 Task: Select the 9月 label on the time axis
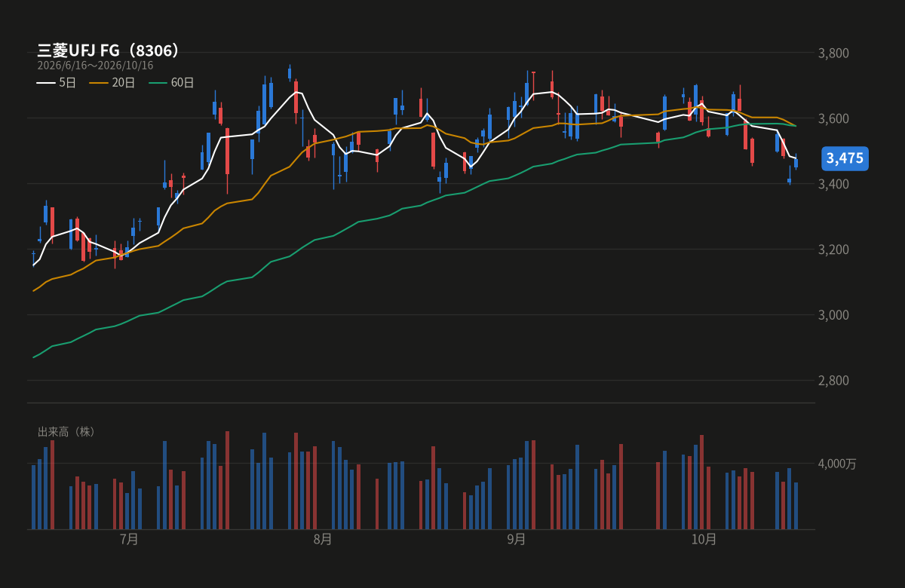tap(517, 539)
